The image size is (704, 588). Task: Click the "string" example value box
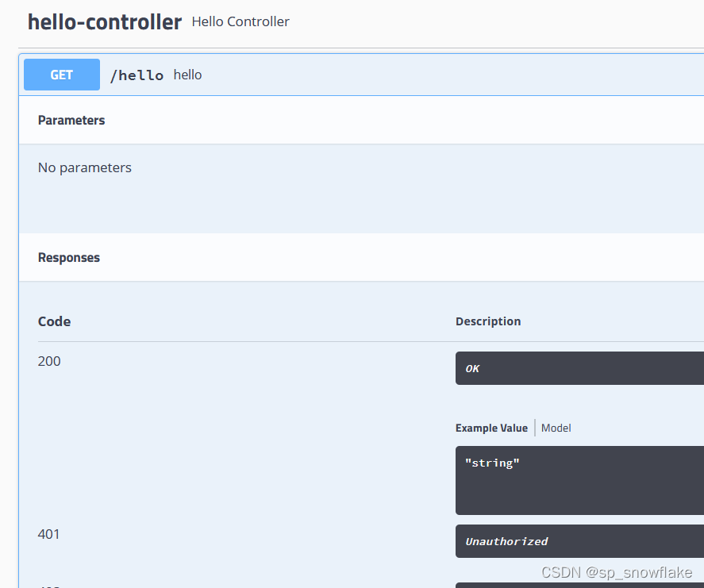(x=579, y=480)
